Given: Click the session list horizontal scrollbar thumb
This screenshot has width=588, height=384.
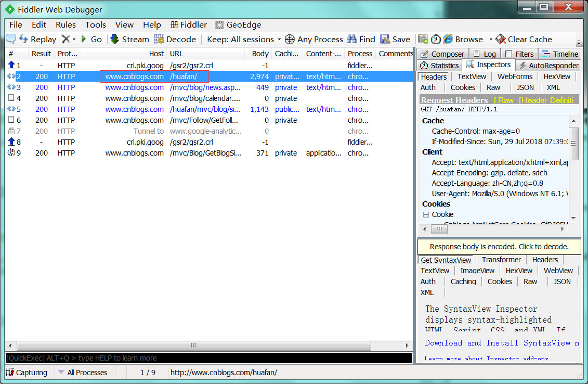Looking at the screenshot, I should coord(194,345).
